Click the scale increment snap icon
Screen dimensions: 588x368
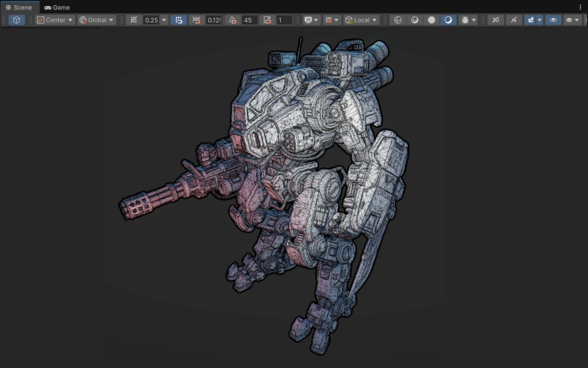267,20
